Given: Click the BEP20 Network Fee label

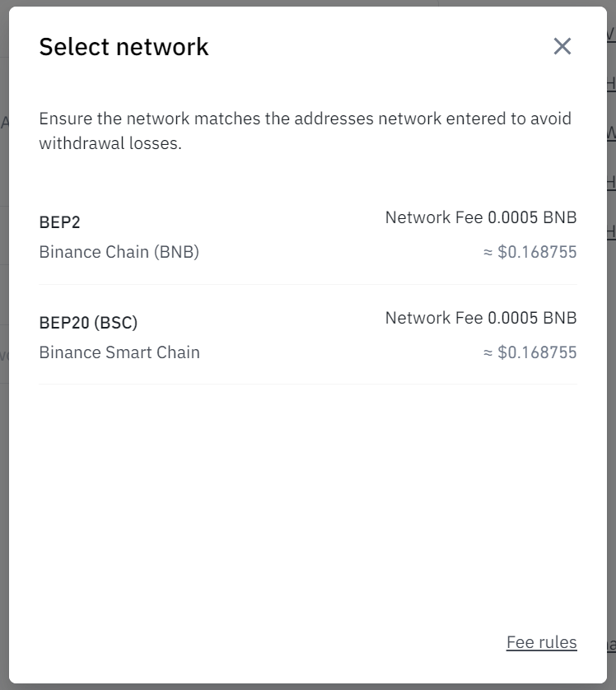Looking at the screenshot, I should pyautogui.click(x=434, y=318).
